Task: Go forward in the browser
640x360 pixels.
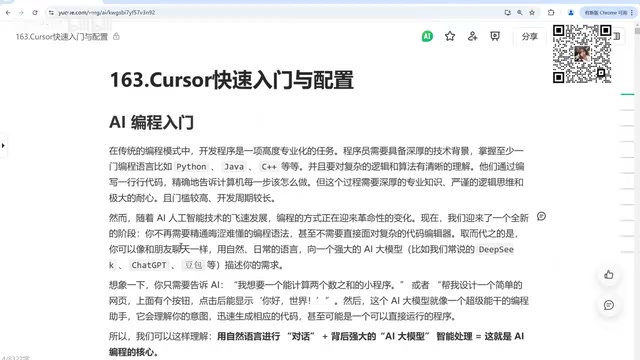Action: (x=21, y=13)
